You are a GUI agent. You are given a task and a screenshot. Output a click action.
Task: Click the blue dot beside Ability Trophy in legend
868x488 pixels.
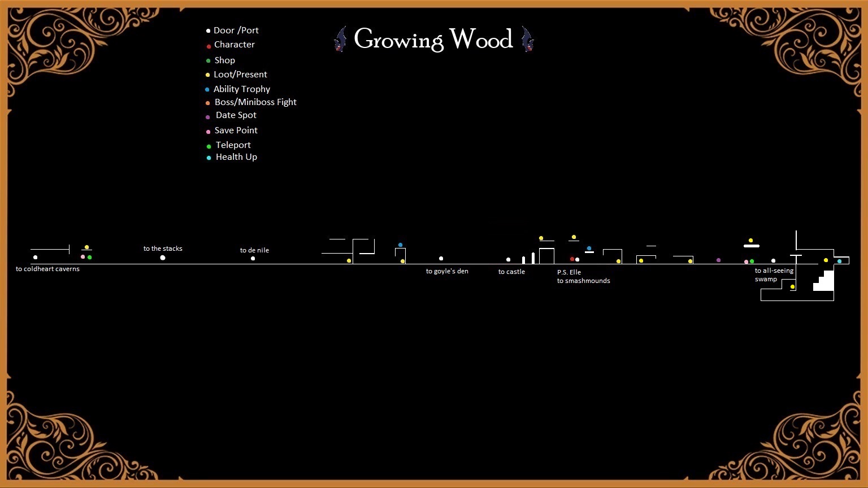point(207,89)
